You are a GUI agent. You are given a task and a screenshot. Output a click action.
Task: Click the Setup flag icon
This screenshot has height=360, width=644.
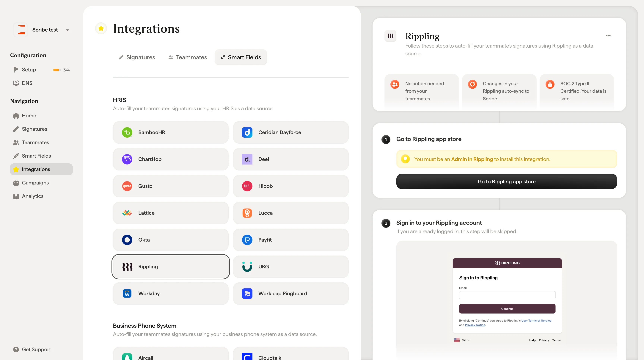[16, 70]
